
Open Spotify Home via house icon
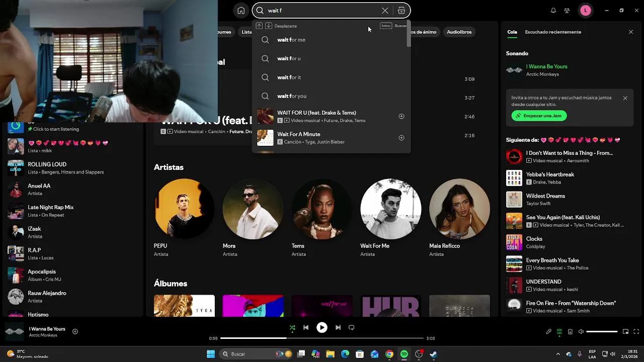[x=241, y=11]
